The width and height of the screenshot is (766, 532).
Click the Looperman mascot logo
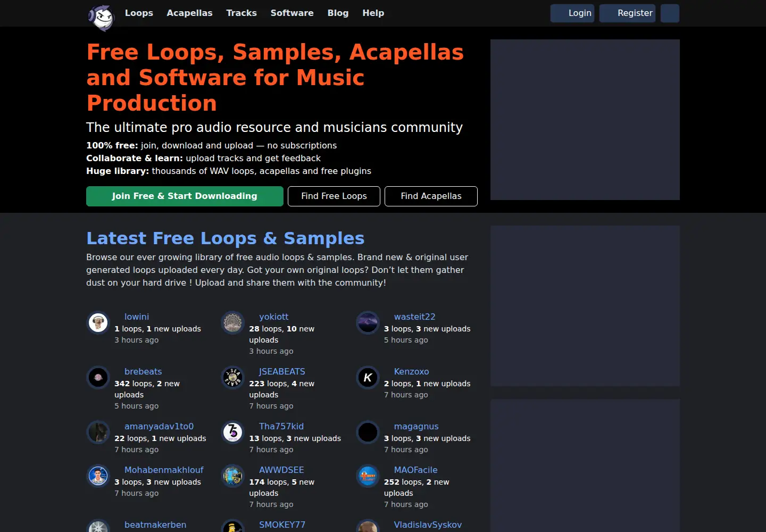click(101, 18)
